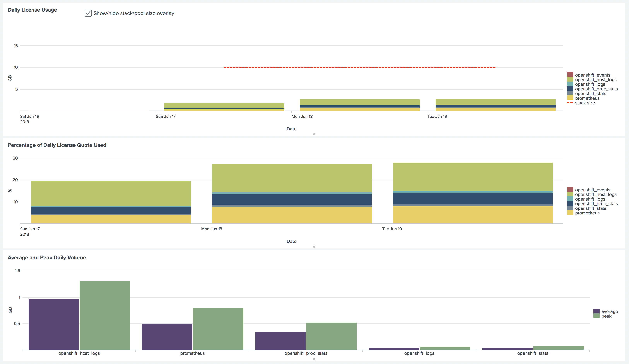Select Tue Jun 19 openshift_host_logs segment in percentage chart
The width and height of the screenshot is (629, 364).
(x=473, y=177)
